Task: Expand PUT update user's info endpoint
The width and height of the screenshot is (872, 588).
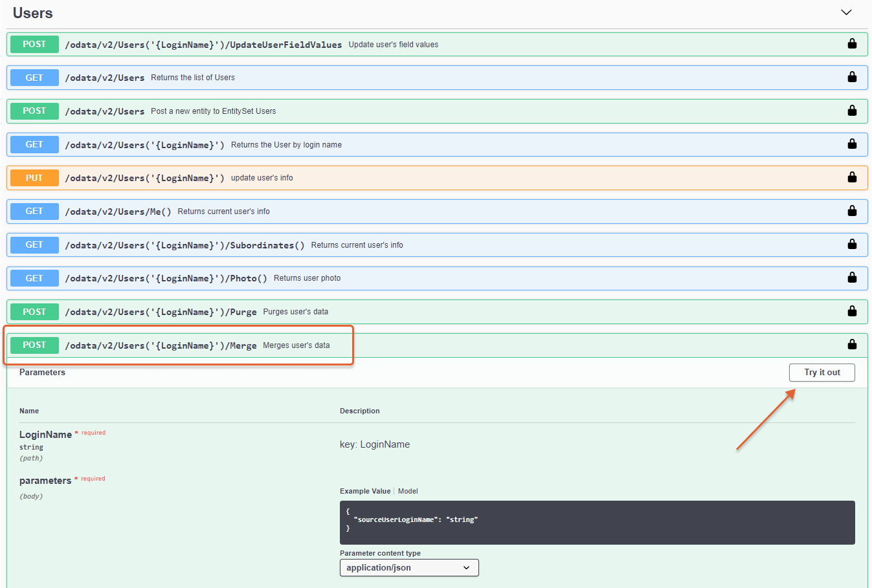Action: (x=262, y=178)
